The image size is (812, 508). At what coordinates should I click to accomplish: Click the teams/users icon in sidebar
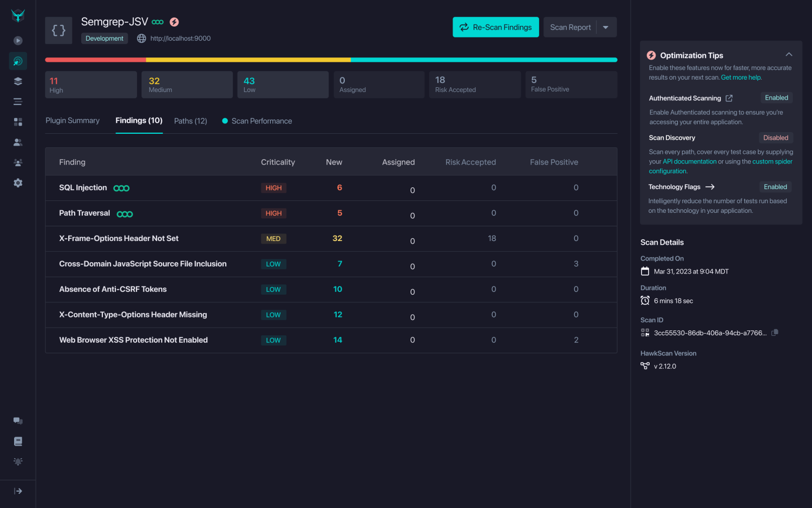coord(18,142)
